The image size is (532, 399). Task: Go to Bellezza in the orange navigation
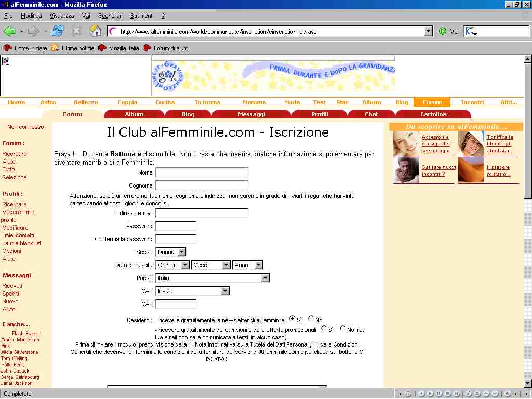[x=86, y=102]
